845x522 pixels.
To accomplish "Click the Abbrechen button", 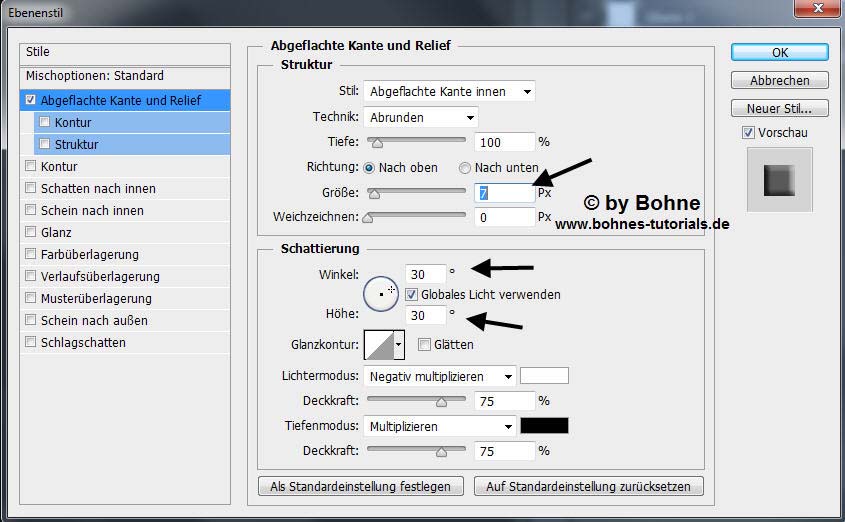I will pos(780,80).
